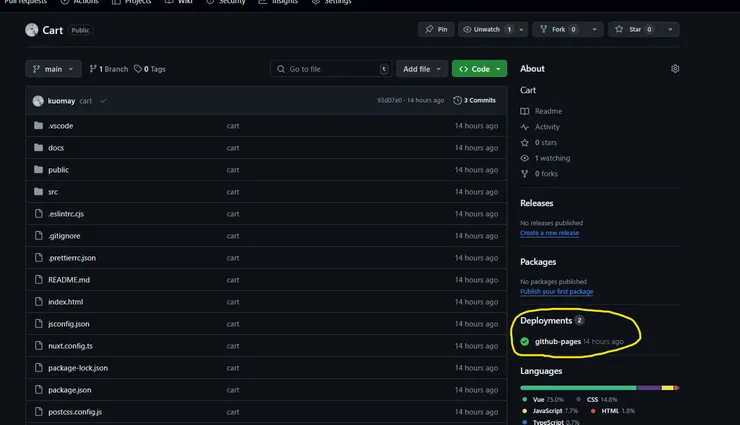This screenshot has height=425, width=740.
Task: Click the Deployments heading link
Action: [x=546, y=321]
